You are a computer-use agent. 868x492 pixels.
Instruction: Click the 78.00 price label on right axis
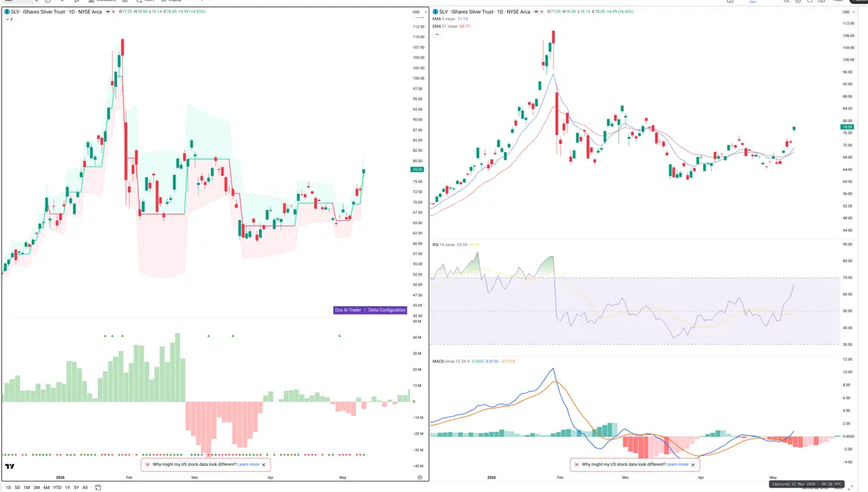846,127
